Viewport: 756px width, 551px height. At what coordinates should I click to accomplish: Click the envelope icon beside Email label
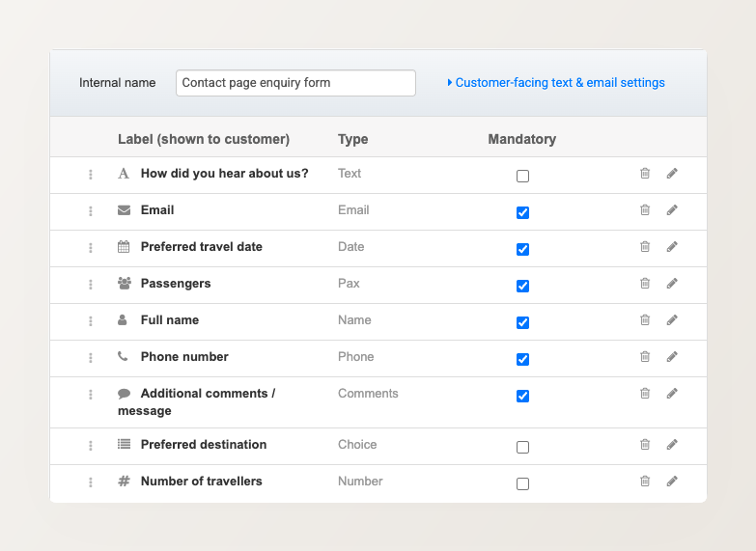coord(124,210)
